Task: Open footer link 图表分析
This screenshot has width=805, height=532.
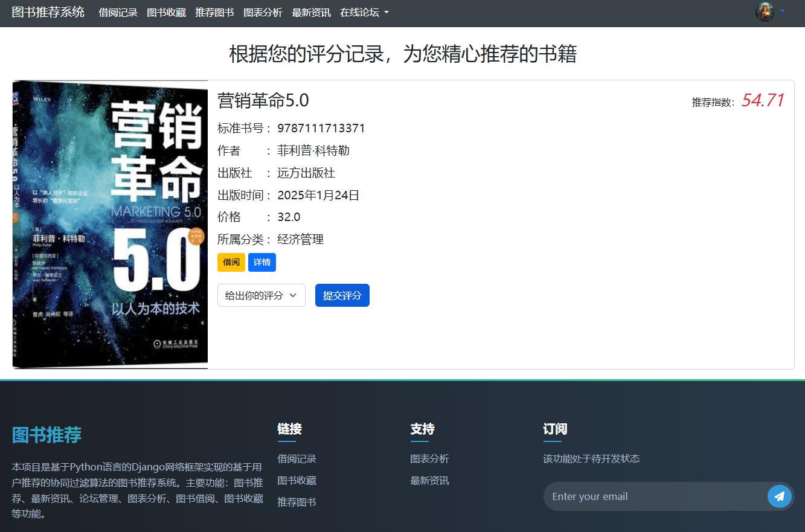Action: (x=429, y=459)
